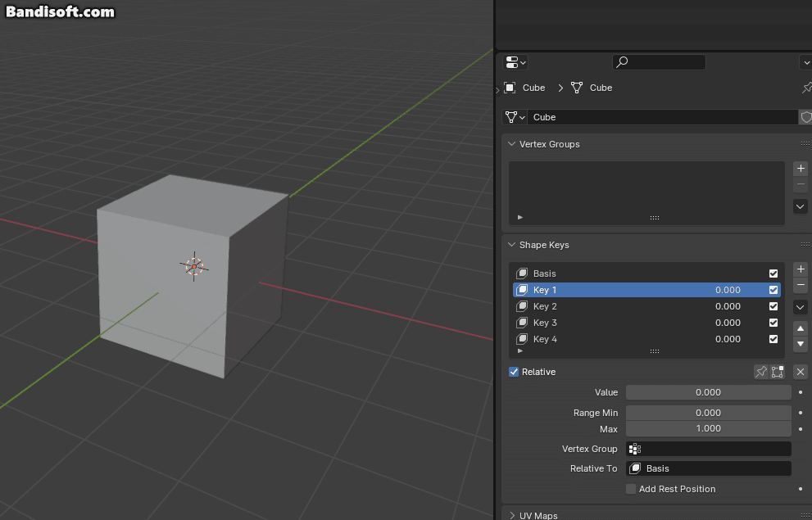Remove the selected shape key
The width and height of the screenshot is (812, 520).
tap(801, 285)
